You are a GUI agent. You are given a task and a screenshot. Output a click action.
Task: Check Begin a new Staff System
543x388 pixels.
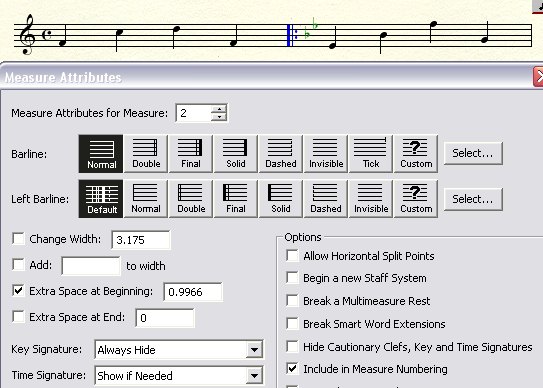[292, 278]
